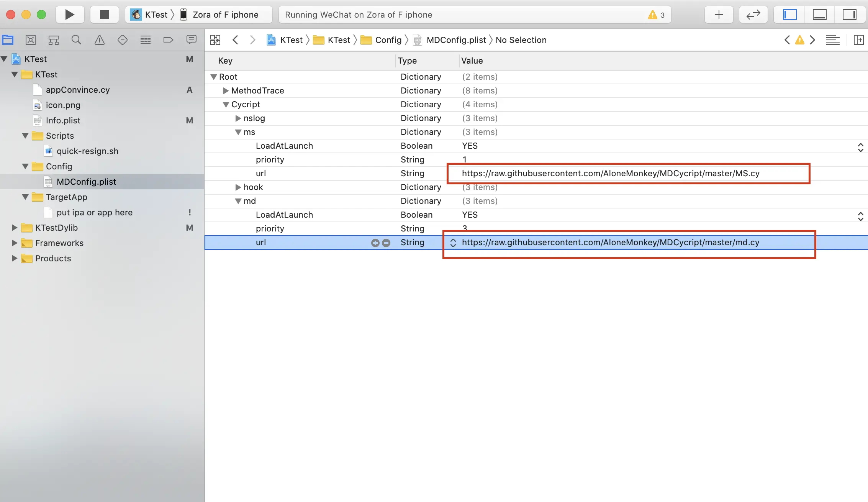This screenshot has height=502, width=868.
Task: Click the remove row minus button on url
Action: coord(386,243)
